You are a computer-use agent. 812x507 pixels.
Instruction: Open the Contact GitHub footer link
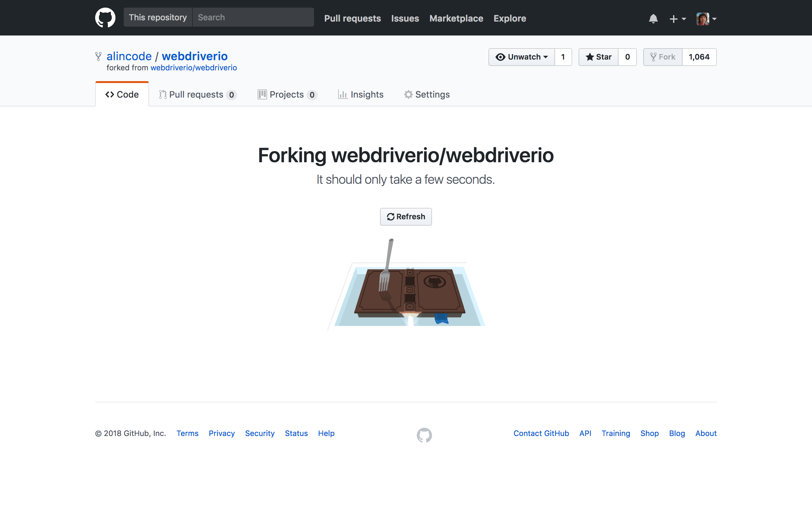click(x=541, y=433)
